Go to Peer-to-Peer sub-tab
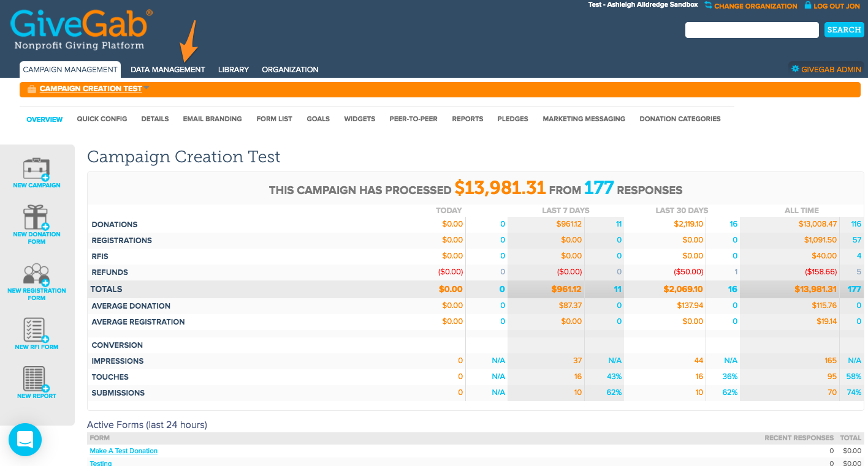Image resolution: width=868 pixels, height=466 pixels. click(x=414, y=119)
